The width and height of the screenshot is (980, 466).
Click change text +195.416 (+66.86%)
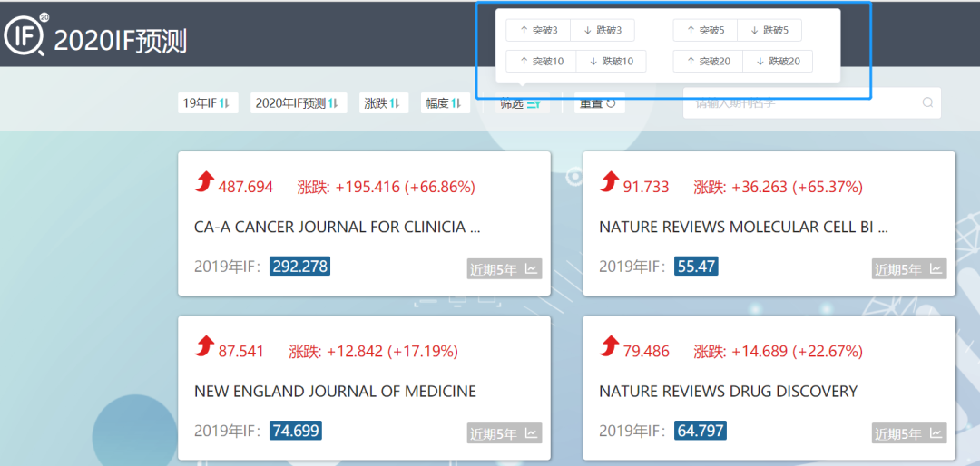coord(405,187)
